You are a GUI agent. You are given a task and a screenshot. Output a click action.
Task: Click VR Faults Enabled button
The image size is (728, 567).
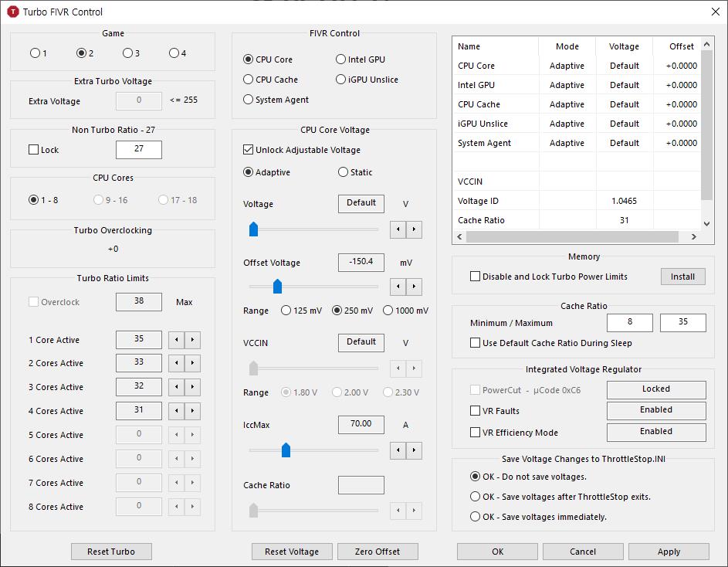(x=656, y=410)
